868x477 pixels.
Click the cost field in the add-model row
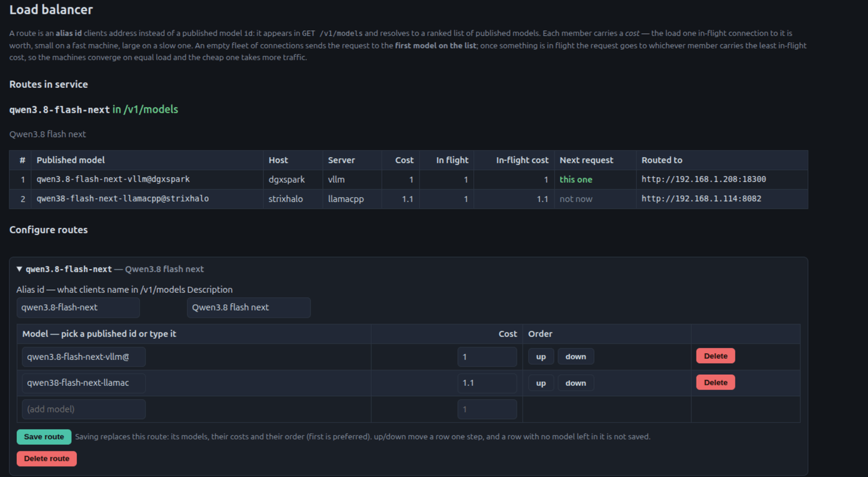point(487,409)
